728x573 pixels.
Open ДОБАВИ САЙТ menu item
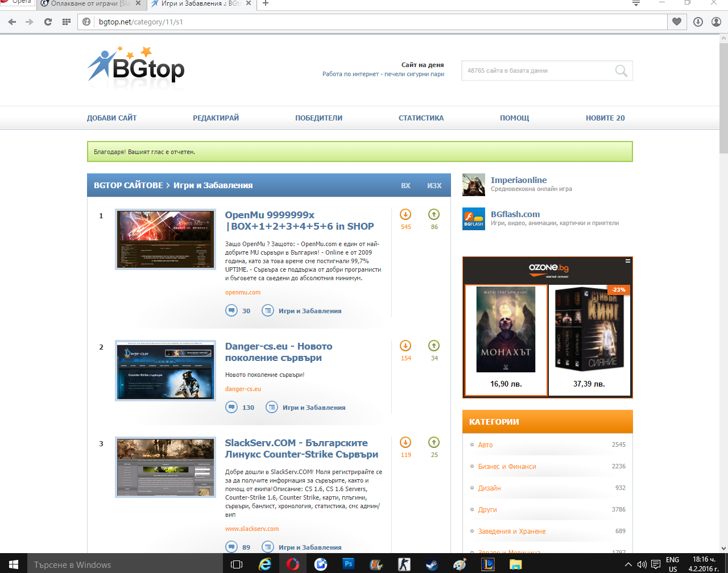pos(112,118)
